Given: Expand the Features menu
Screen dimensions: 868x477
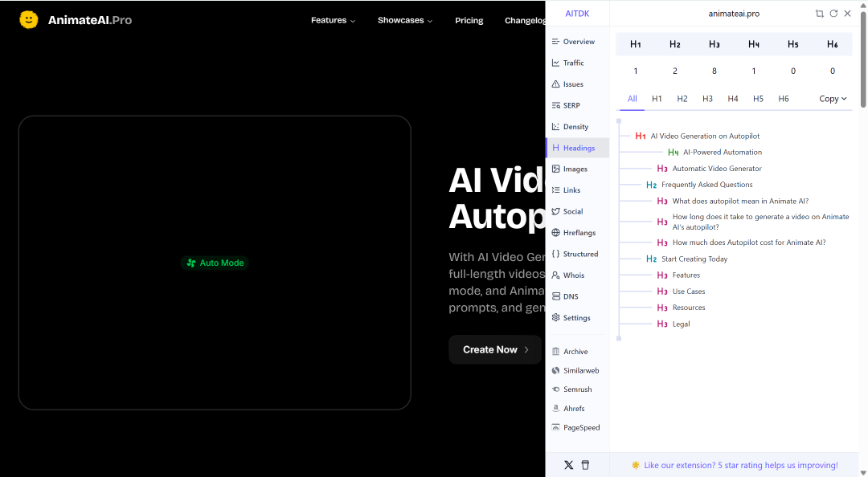Looking at the screenshot, I should tap(334, 20).
